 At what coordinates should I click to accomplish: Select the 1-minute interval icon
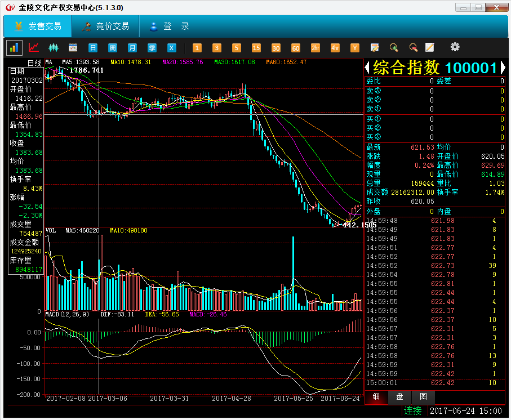[197, 48]
